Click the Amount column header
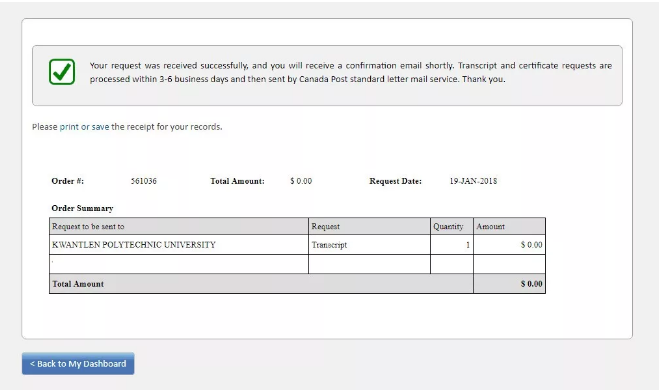Viewport: 659px width, 390px height. [509, 226]
